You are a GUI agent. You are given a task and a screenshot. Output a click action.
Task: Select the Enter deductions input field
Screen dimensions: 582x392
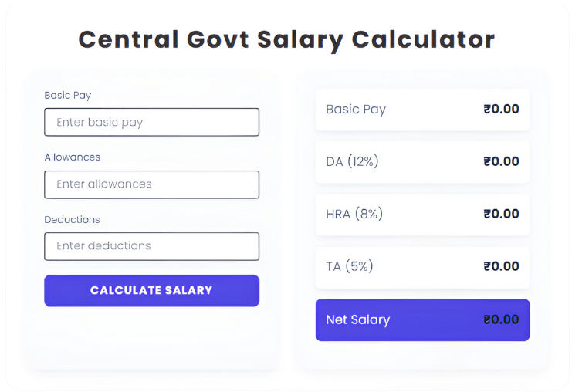click(x=151, y=246)
